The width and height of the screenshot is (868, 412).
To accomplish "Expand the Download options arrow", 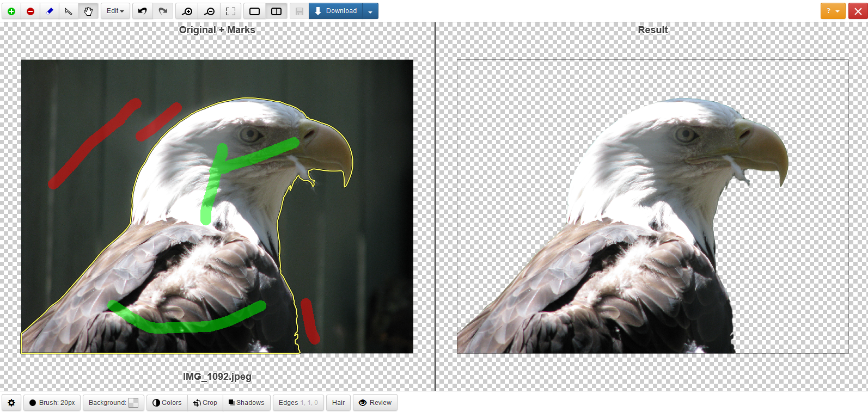I will (x=370, y=11).
